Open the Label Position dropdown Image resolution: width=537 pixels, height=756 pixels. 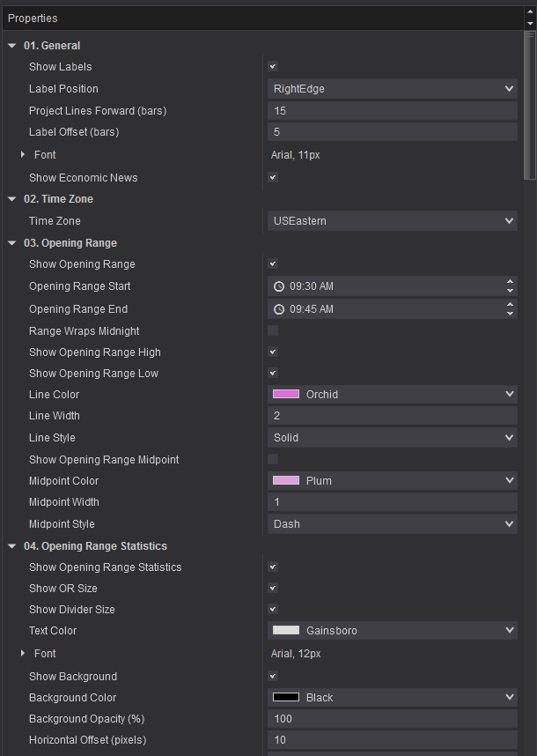pyautogui.click(x=393, y=89)
